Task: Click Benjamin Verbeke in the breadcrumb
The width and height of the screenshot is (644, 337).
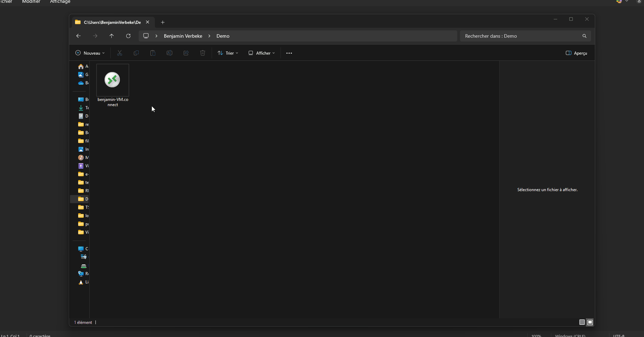Action: tap(183, 36)
